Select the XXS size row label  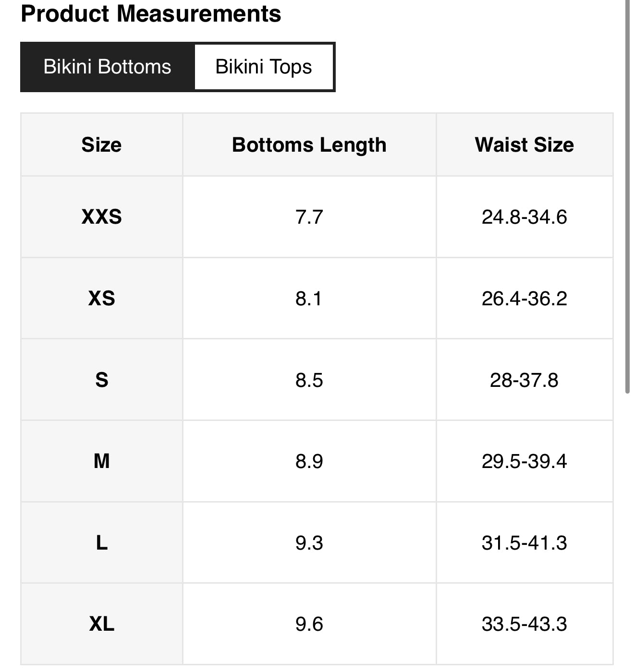[101, 217]
